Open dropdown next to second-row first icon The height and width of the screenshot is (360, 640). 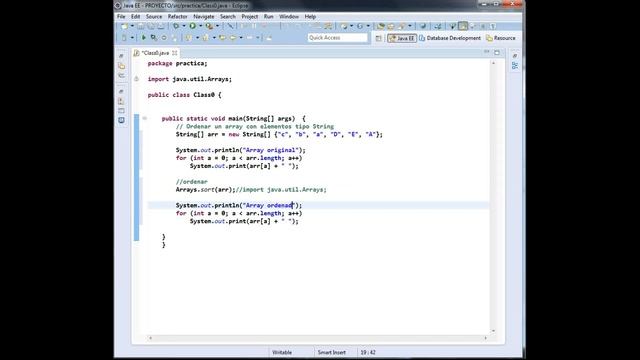coord(132,38)
